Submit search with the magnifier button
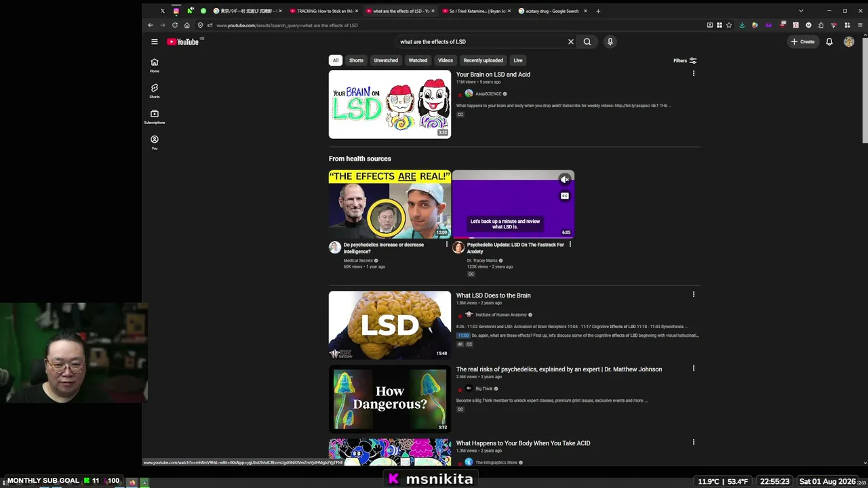Screen dimensions: 868x488 point(587,42)
